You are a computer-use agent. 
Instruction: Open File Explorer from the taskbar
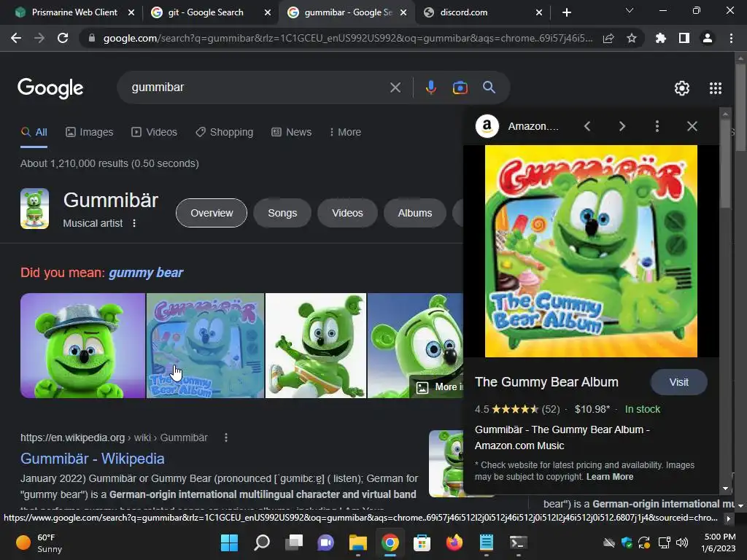click(357, 542)
